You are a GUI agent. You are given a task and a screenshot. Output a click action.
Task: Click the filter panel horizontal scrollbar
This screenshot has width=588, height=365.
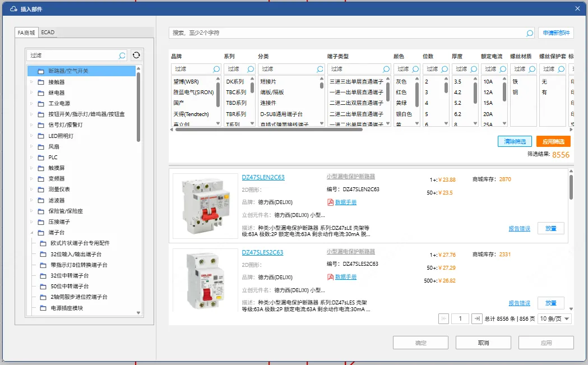pos(269,130)
